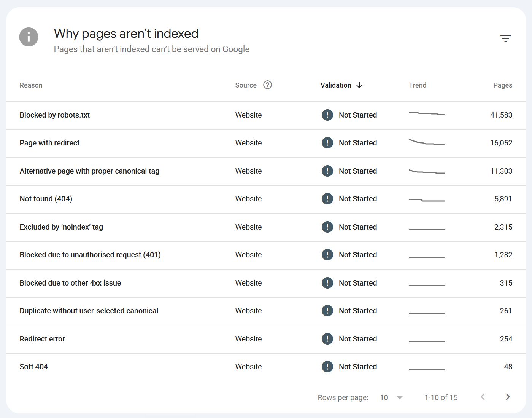This screenshot has width=532, height=418.
Task: Open Duplicate without user-selected canonical reason
Action: pos(89,311)
